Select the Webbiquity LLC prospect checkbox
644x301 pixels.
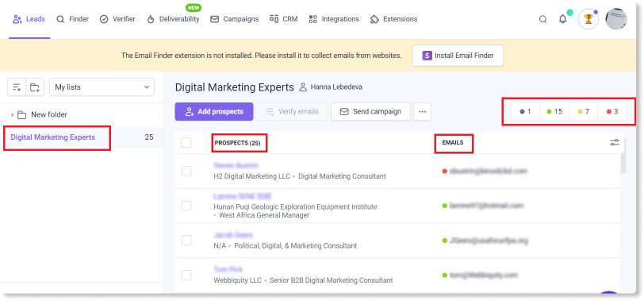pyautogui.click(x=186, y=275)
